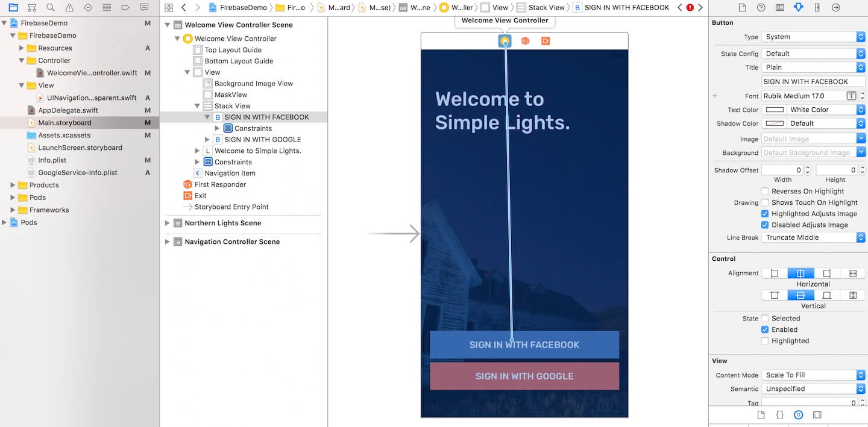The image size is (868, 427).
Task: Open the Semantic dropdown showing Unspecified
Action: click(x=813, y=388)
